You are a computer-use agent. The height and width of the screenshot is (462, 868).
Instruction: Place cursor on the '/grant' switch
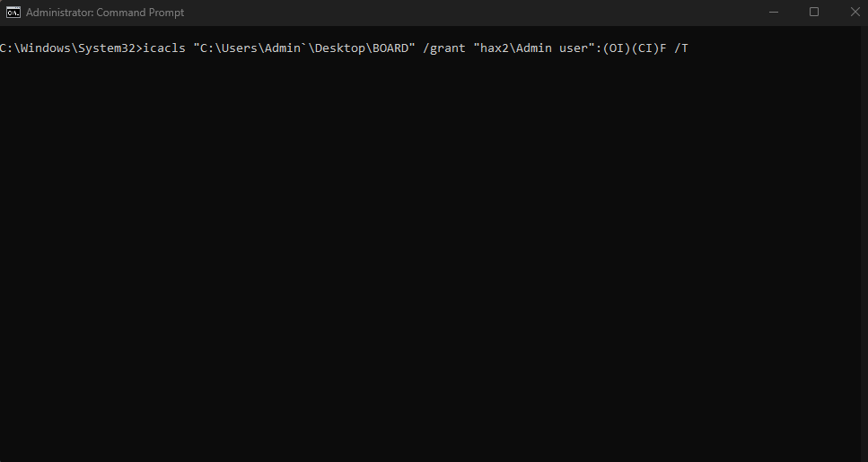tap(444, 48)
